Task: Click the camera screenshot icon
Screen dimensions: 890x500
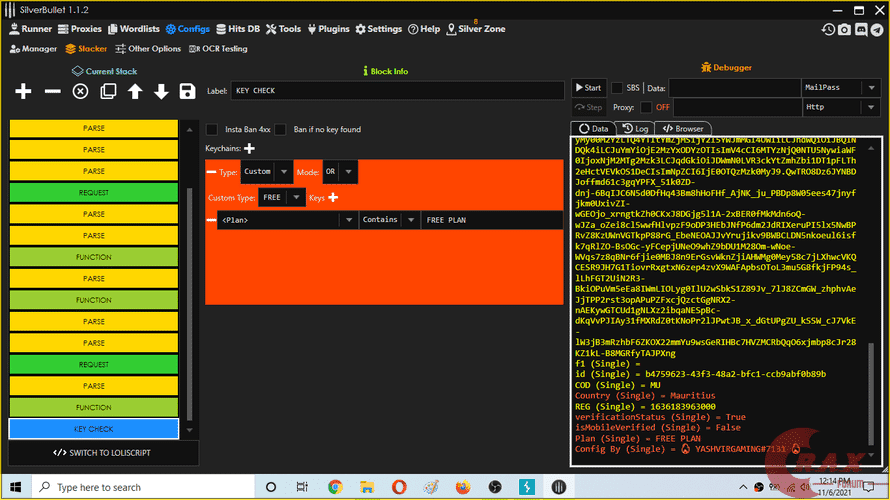Action: tap(845, 30)
